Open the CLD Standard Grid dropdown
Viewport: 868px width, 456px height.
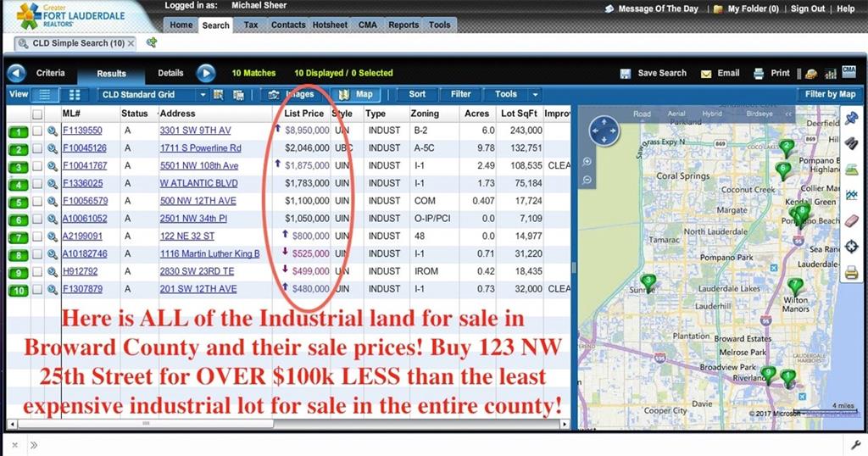pyautogui.click(x=203, y=95)
